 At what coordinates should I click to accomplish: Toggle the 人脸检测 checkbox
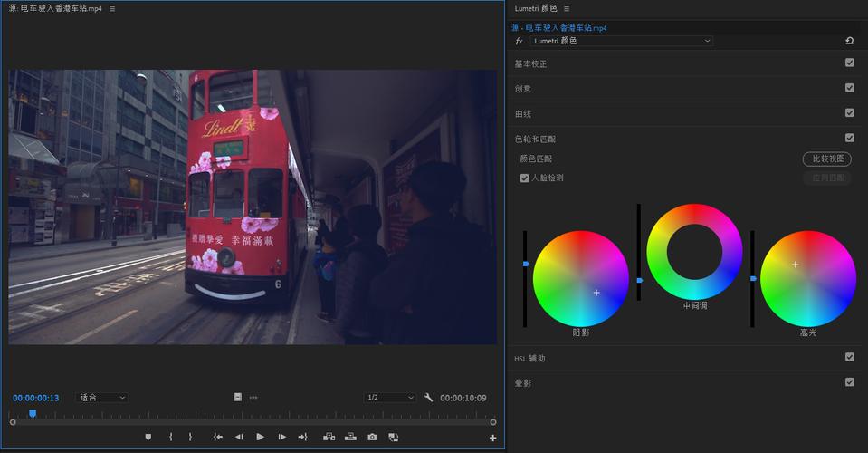click(x=524, y=178)
